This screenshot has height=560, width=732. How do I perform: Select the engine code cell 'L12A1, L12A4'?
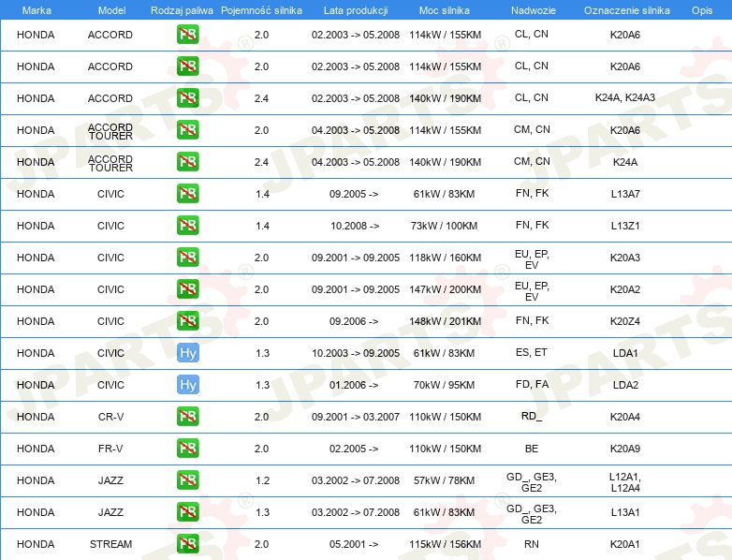pyautogui.click(x=625, y=482)
